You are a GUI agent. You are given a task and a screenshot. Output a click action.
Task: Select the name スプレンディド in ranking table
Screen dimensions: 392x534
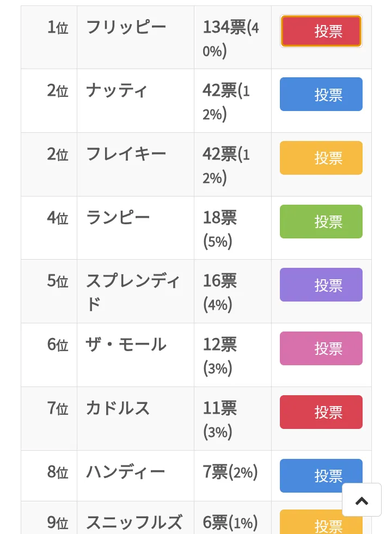(x=133, y=292)
